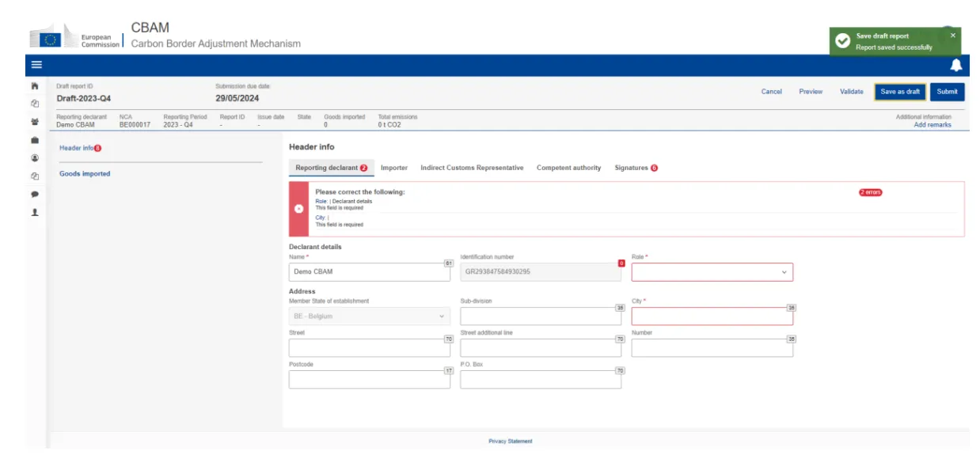Viewport: 980px width, 462px height.
Task: Click the red error icon in the alert banner
Action: (x=298, y=209)
